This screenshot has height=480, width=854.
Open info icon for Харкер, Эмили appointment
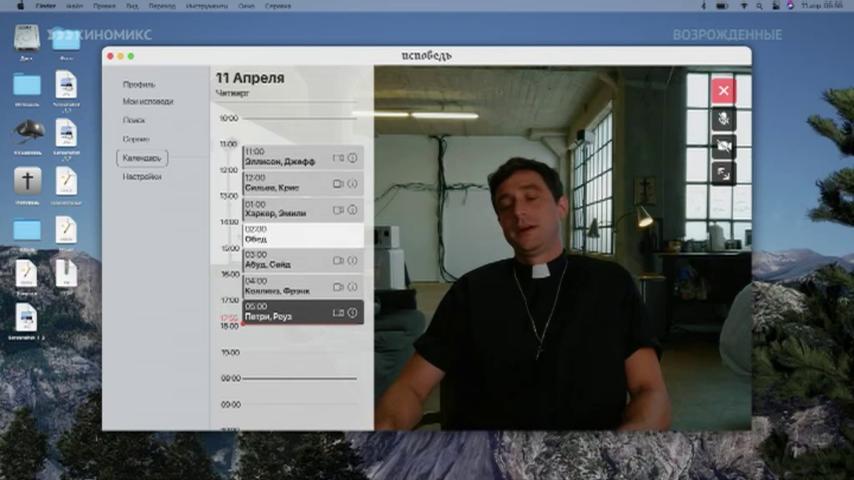pyautogui.click(x=352, y=210)
